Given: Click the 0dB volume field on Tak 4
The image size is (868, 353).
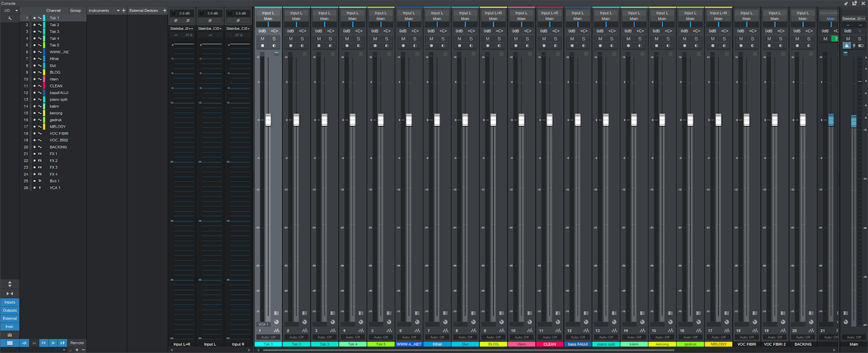Looking at the screenshot, I should click(347, 31).
